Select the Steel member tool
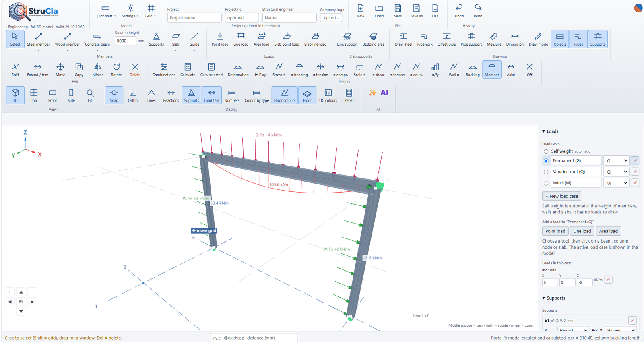This screenshot has height=342, width=644. pos(39,39)
